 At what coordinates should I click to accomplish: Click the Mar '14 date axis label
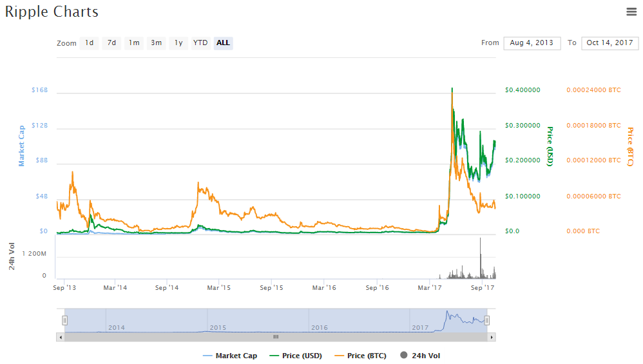point(115,288)
